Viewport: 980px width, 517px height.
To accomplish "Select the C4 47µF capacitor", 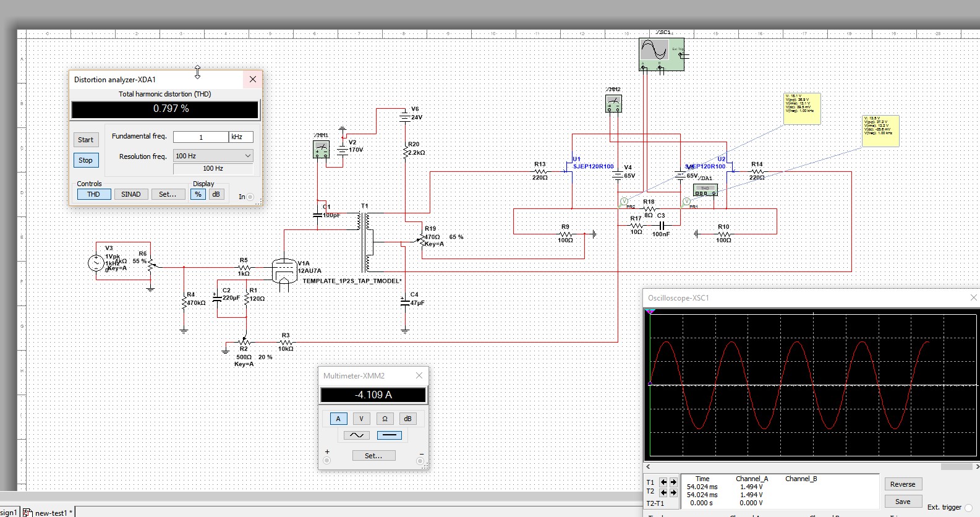I will point(405,302).
